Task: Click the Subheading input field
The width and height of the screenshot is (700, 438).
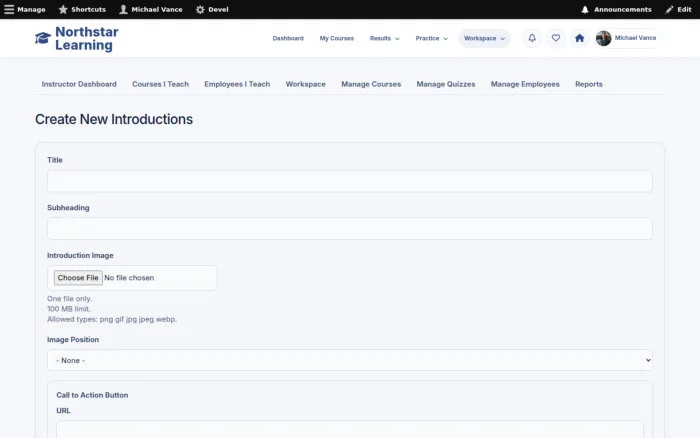Action: coord(350,229)
